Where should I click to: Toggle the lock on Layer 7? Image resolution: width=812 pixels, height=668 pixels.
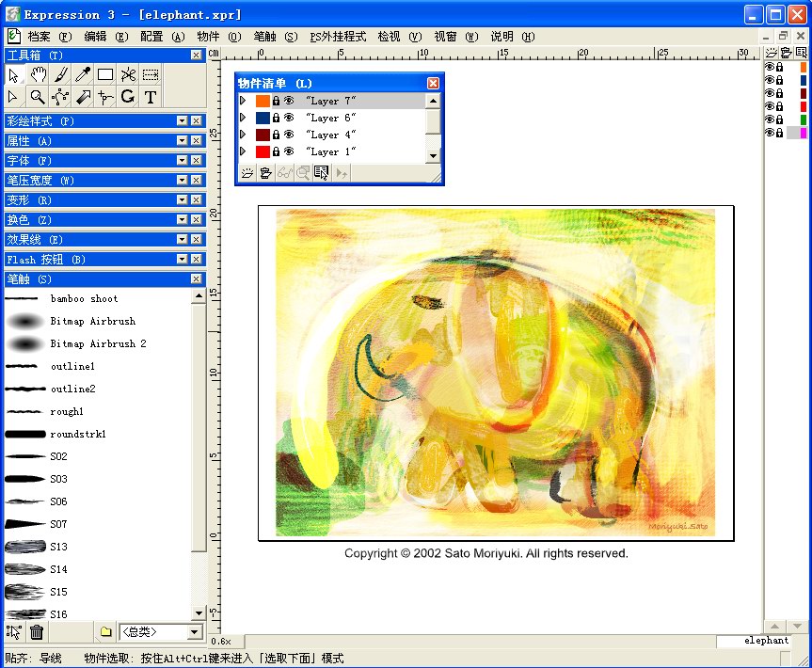pyautogui.click(x=276, y=101)
